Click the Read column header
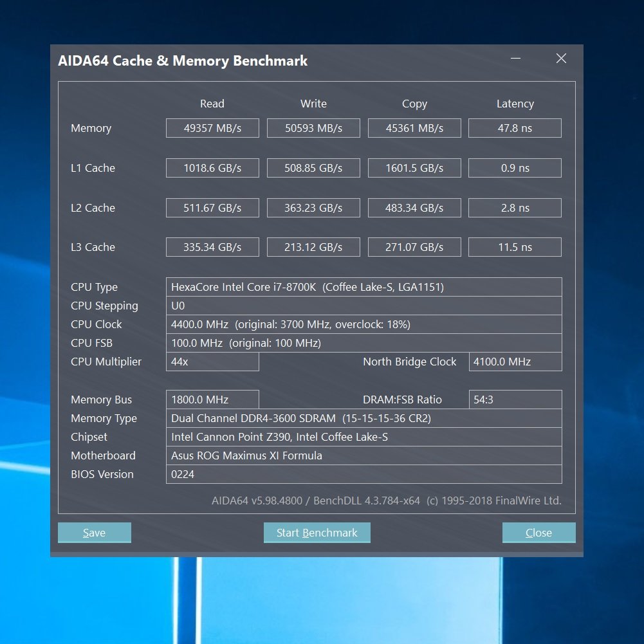 (212, 104)
